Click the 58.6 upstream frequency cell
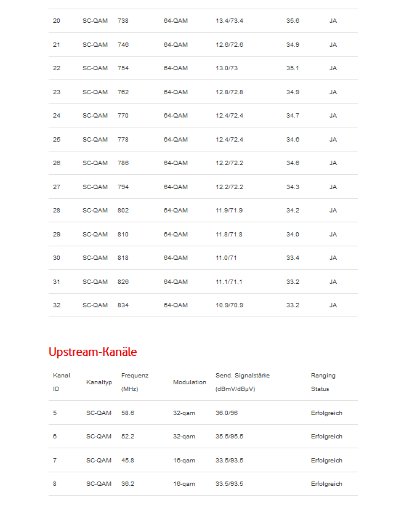 pyautogui.click(x=127, y=413)
